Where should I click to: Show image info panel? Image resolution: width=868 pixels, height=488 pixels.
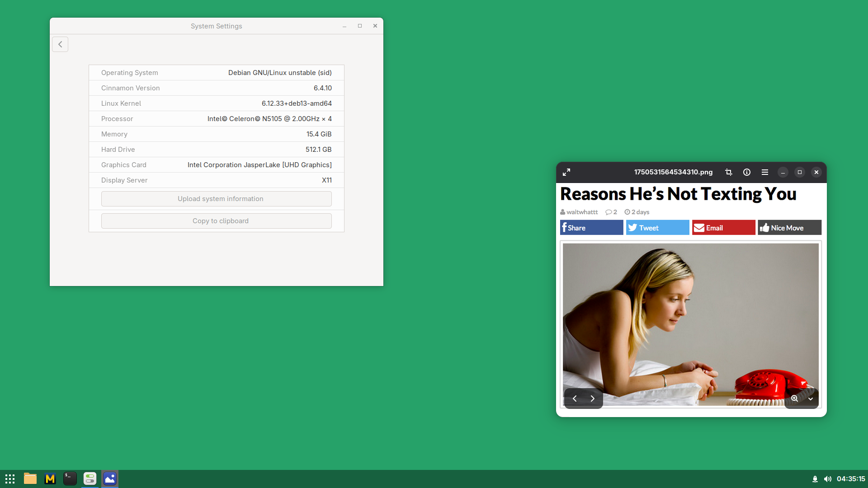pyautogui.click(x=747, y=172)
